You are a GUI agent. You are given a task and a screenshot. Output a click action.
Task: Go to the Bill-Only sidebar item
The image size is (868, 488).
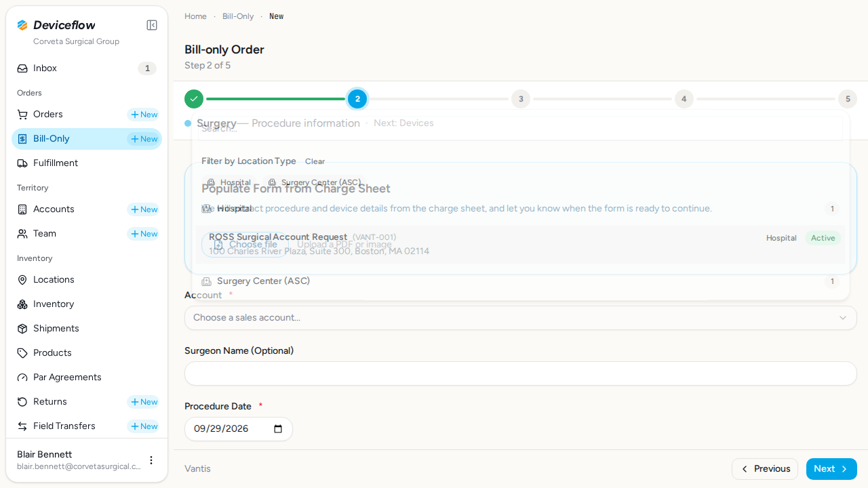coord(87,139)
